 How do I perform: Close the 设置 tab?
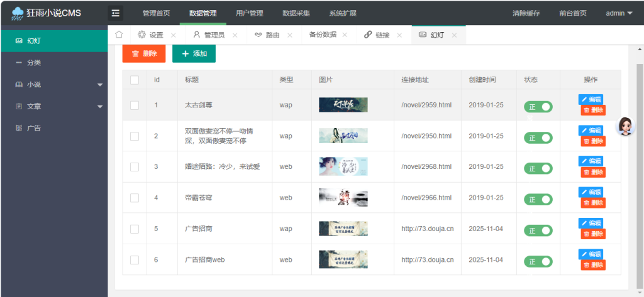coord(174,35)
